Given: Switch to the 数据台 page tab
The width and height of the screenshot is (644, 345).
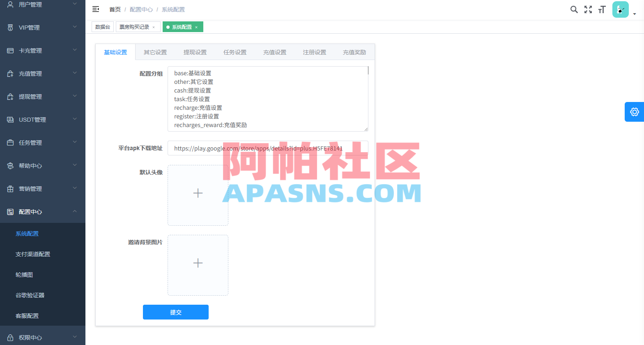Looking at the screenshot, I should (103, 27).
